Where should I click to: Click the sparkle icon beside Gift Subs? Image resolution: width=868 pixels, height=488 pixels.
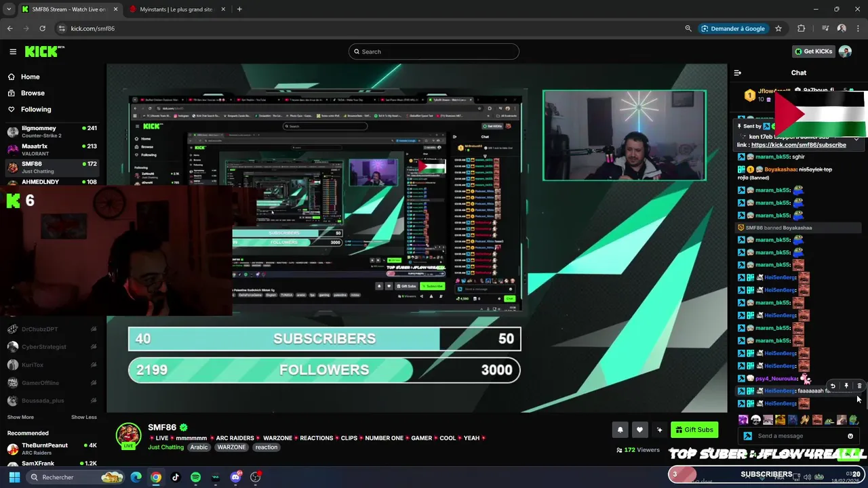(x=659, y=430)
